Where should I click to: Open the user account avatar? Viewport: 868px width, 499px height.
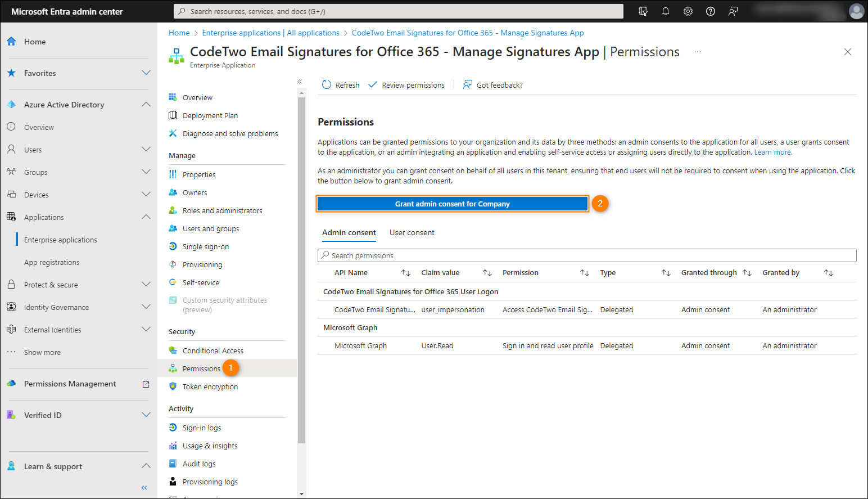coord(856,11)
